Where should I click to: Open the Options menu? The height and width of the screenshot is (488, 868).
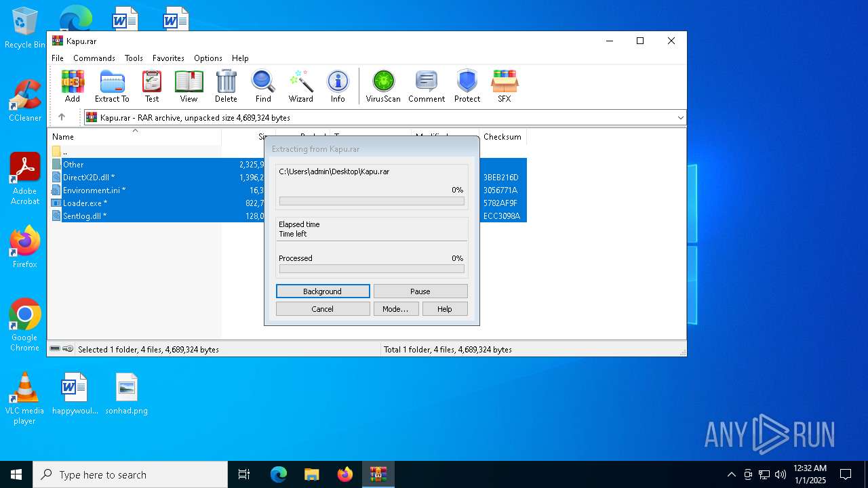[x=208, y=58]
